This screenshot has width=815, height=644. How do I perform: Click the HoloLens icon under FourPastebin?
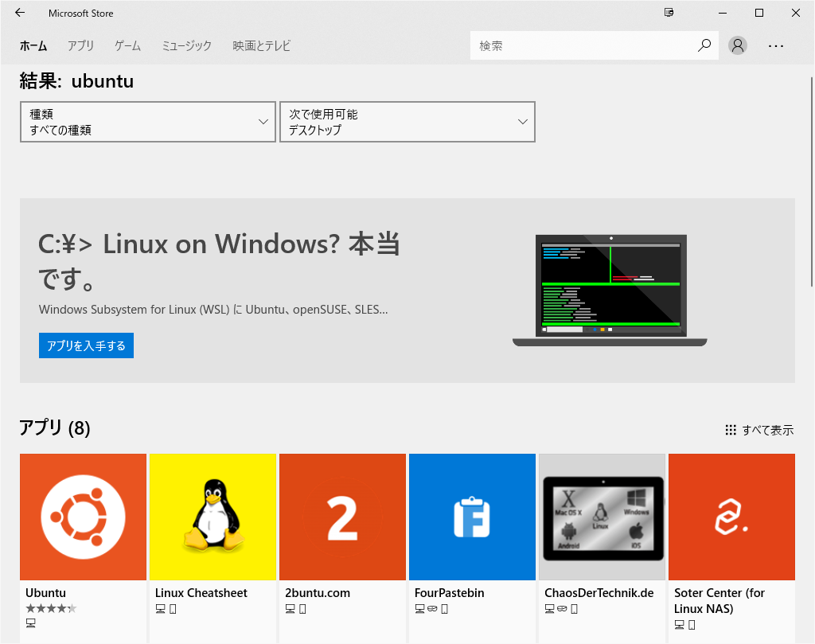(x=432, y=609)
